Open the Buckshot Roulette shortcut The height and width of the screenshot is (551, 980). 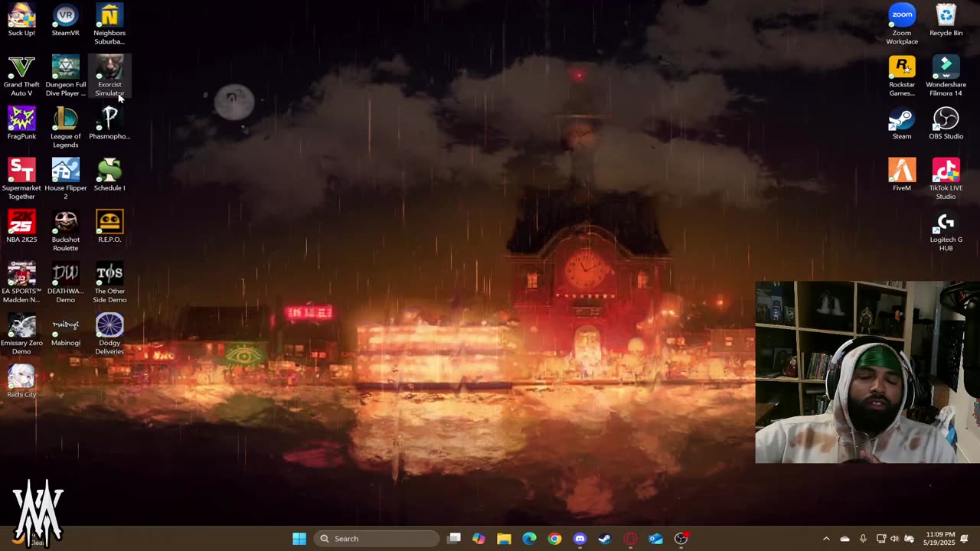(x=65, y=231)
